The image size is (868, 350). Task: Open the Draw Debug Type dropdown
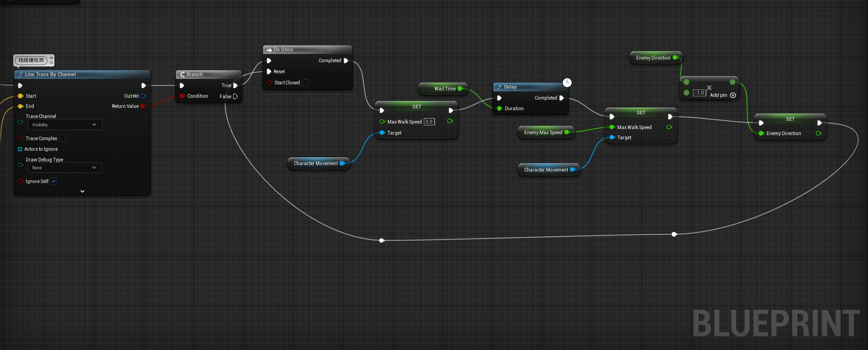coord(65,168)
